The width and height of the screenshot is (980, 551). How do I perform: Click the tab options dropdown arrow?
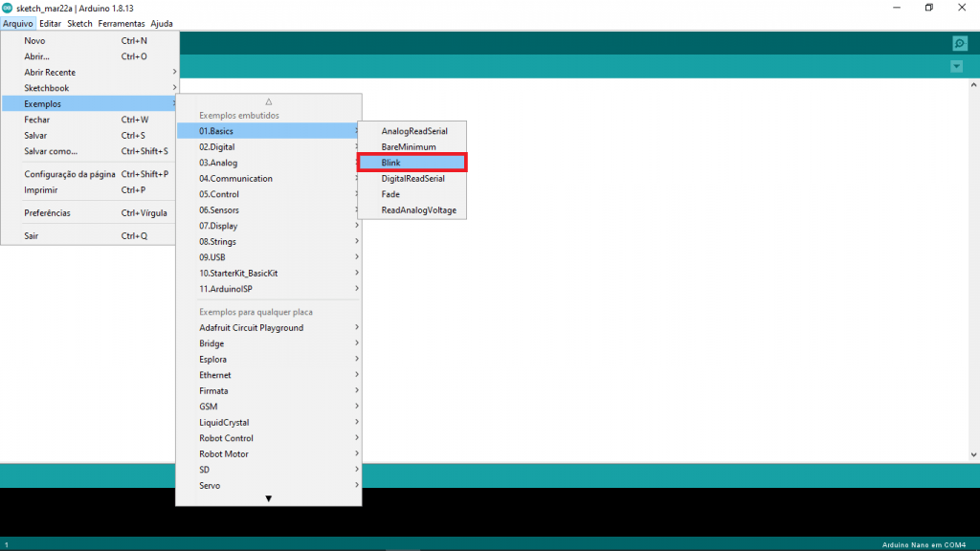point(956,66)
